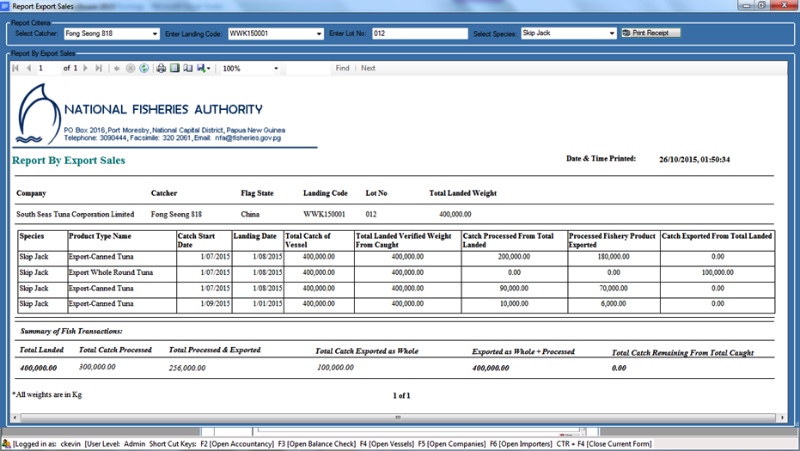Open Select Species dropdown
Viewport: 800px width, 451px height.
tap(612, 33)
